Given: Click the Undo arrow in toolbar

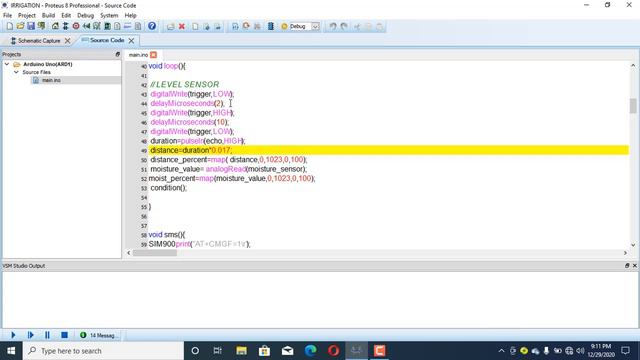Looking at the screenshot, I should (x=333, y=27).
